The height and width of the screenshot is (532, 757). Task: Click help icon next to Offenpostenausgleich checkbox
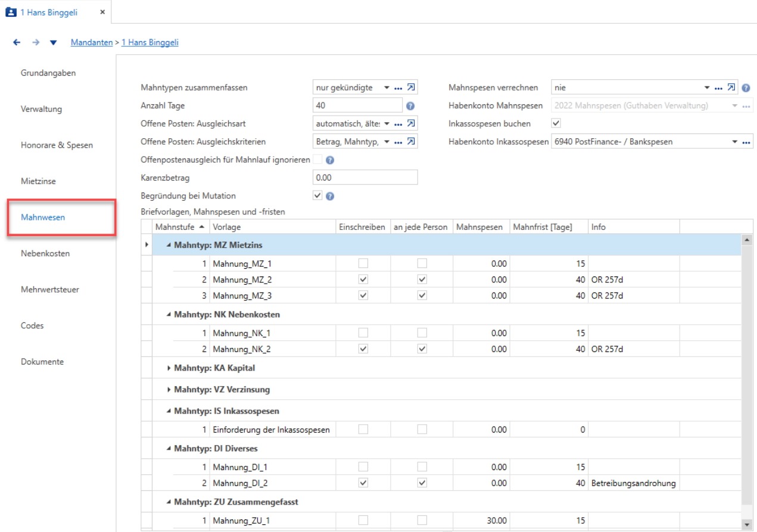click(x=330, y=160)
